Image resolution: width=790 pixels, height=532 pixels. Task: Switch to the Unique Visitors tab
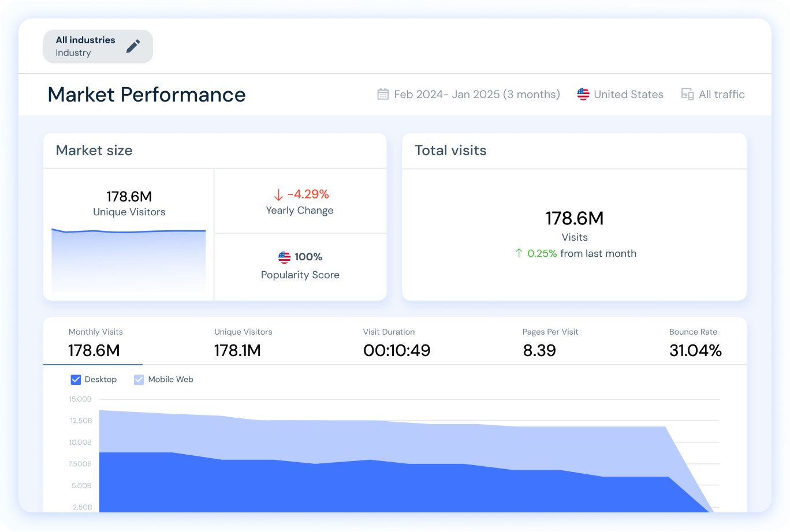[243, 342]
